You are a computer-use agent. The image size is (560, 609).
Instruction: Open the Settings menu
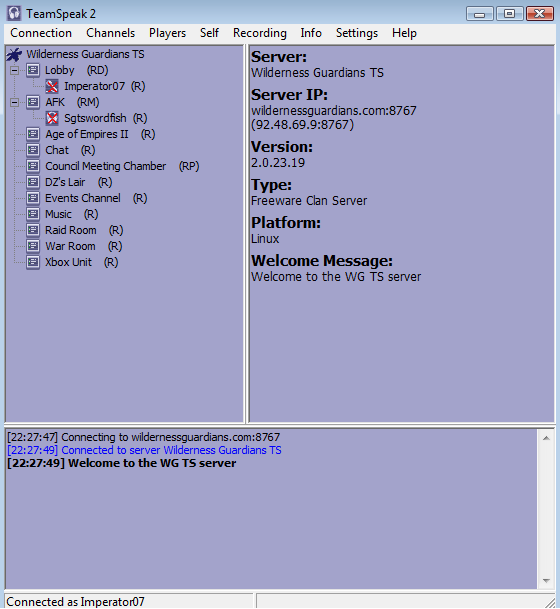[357, 33]
